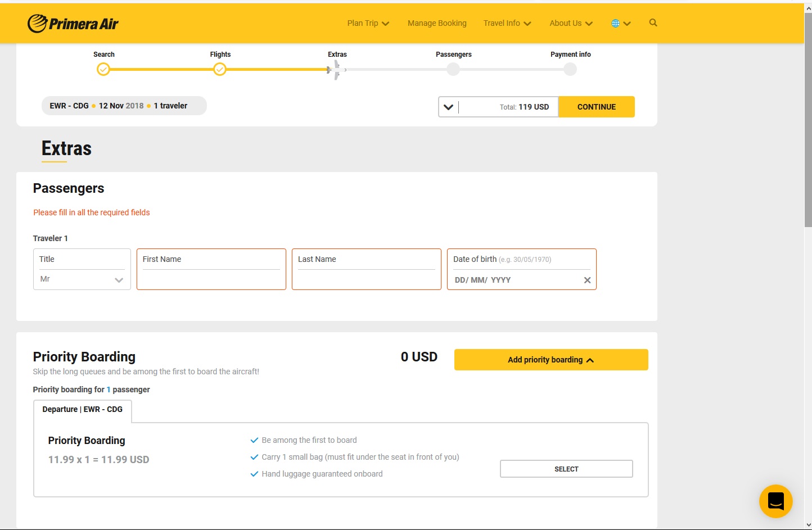Click the Extras page heading
Image resolution: width=812 pixels, height=530 pixels.
point(66,148)
